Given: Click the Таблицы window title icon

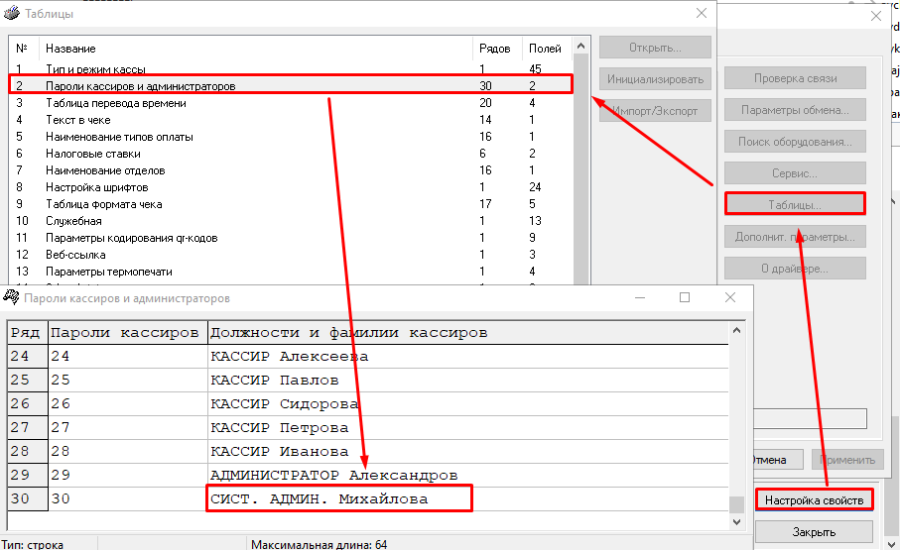Looking at the screenshot, I should coord(13,14).
